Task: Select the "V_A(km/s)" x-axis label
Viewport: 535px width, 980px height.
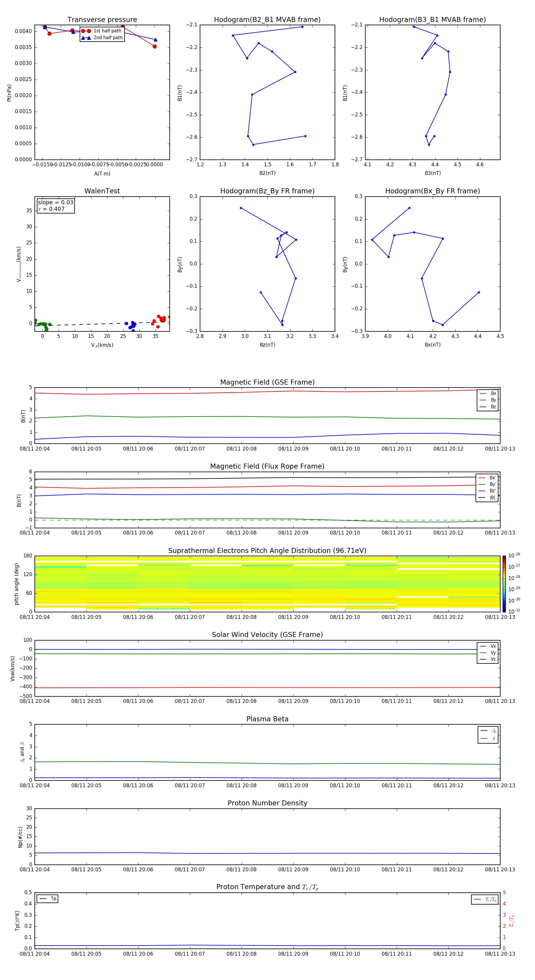Action: [102, 345]
